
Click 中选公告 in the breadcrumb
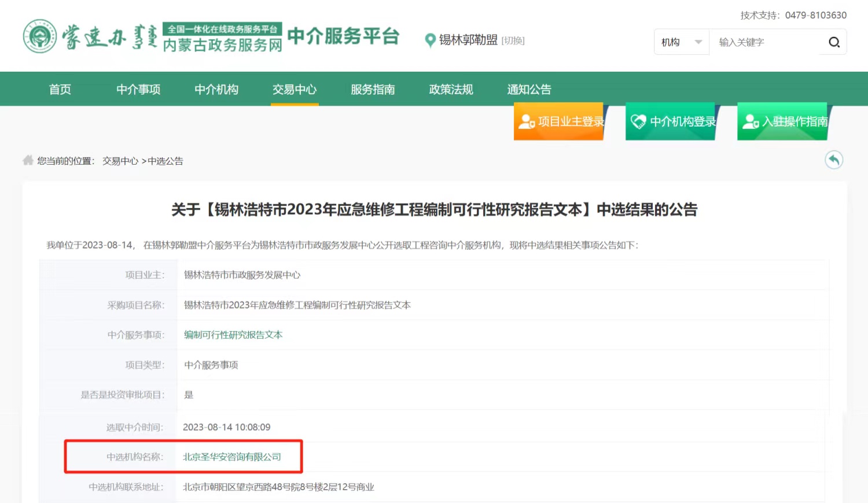165,161
